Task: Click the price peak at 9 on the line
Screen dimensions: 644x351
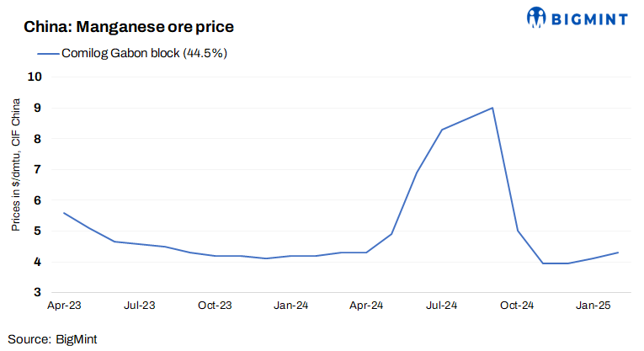Action: pos(492,108)
